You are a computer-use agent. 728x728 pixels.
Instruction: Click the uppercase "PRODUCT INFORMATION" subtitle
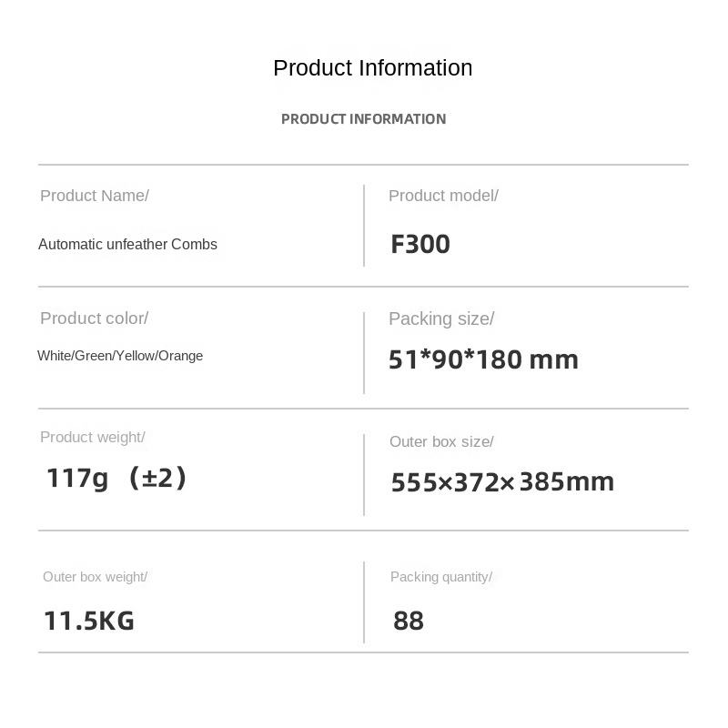[x=363, y=119]
